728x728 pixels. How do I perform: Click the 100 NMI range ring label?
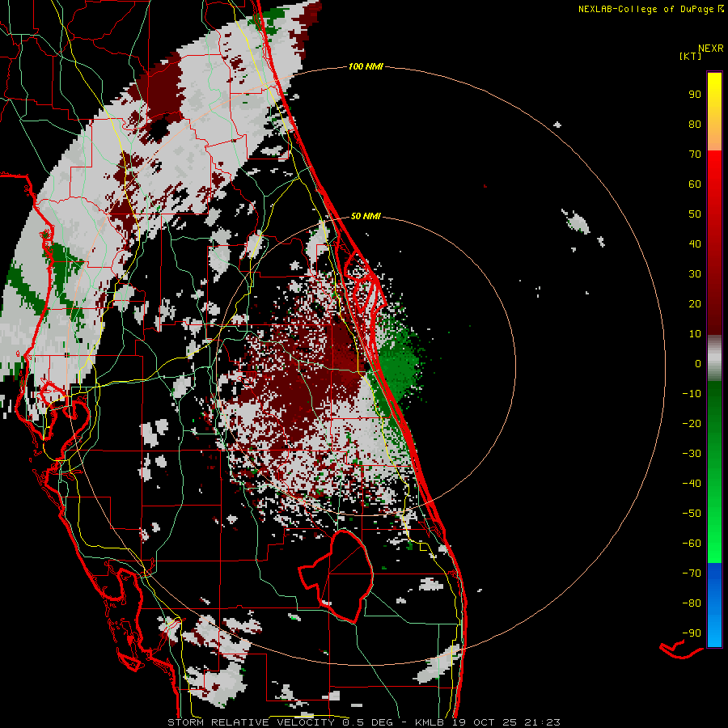click(366, 67)
